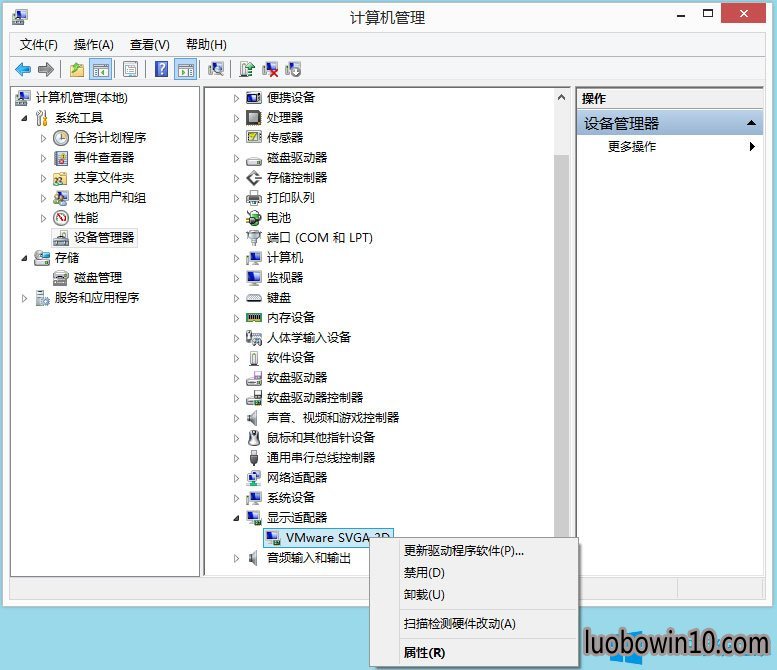Click 更多操作 in the actions pane
The width and height of the screenshot is (777, 670).
click(x=632, y=147)
